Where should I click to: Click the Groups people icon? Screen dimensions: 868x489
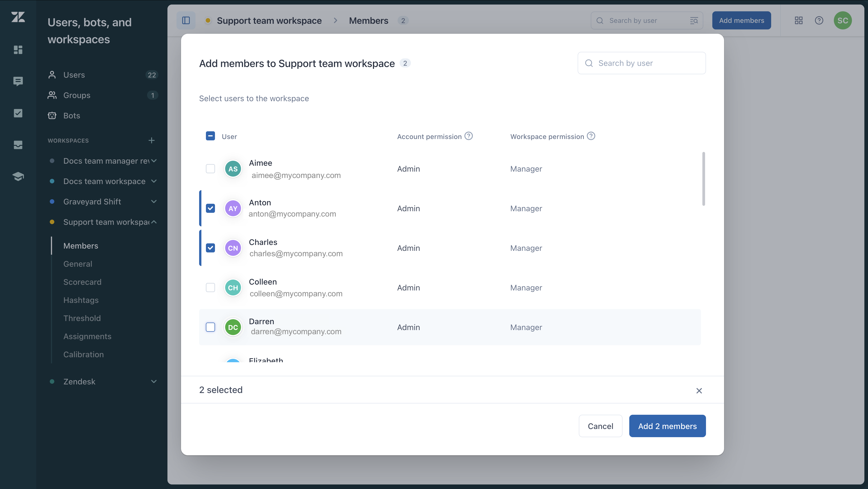52,95
